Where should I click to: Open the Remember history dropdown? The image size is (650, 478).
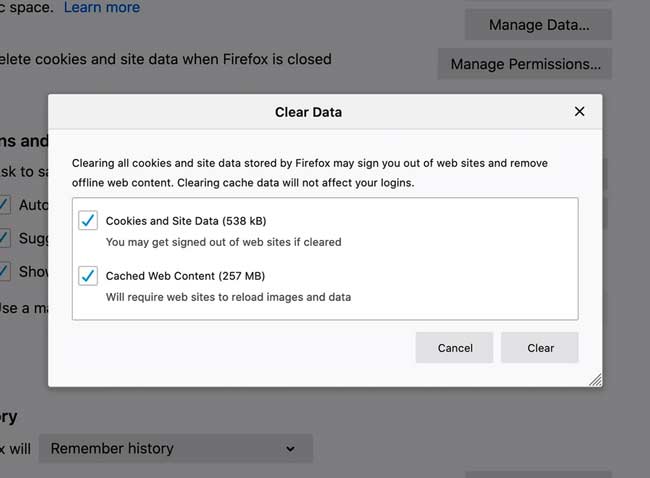[x=175, y=449]
